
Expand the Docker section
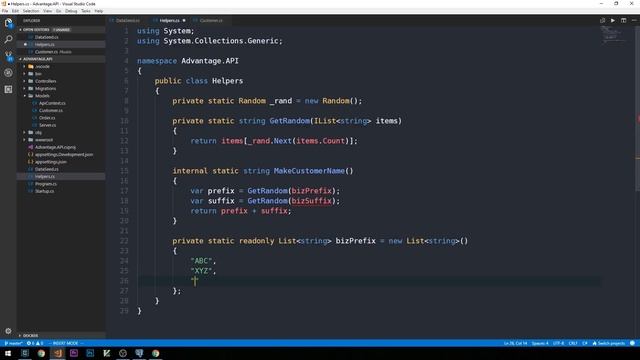point(61,336)
